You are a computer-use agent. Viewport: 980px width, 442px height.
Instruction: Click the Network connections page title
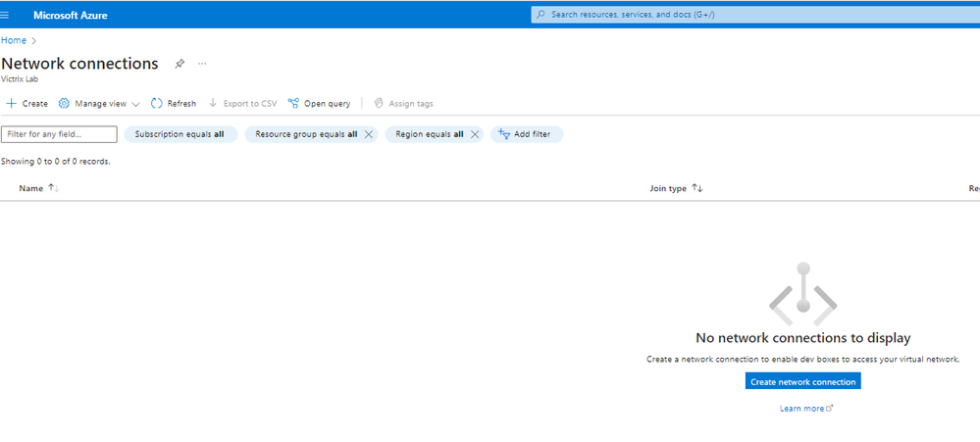[80, 64]
